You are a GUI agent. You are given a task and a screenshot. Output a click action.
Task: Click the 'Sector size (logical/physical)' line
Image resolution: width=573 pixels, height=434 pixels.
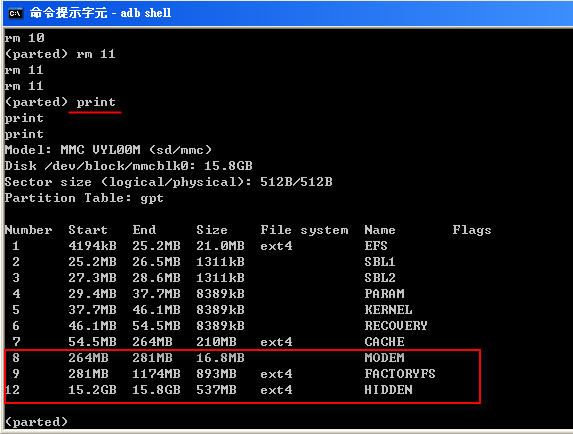(x=168, y=182)
